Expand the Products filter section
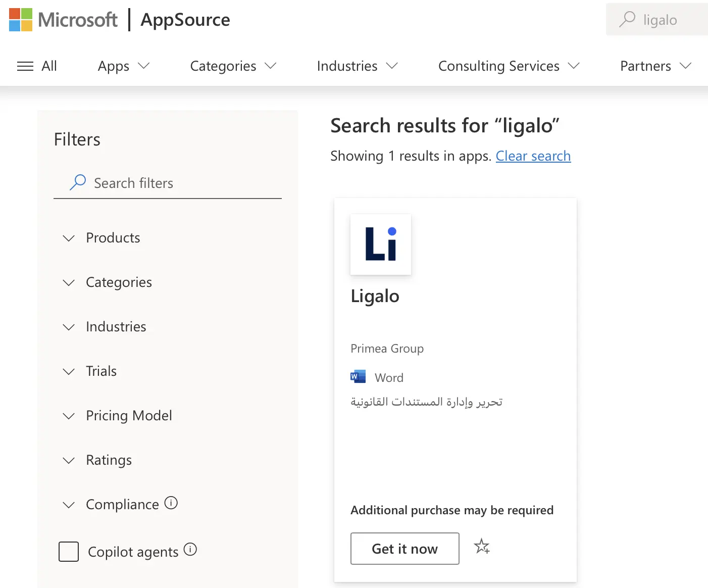This screenshot has width=708, height=588. coord(113,238)
